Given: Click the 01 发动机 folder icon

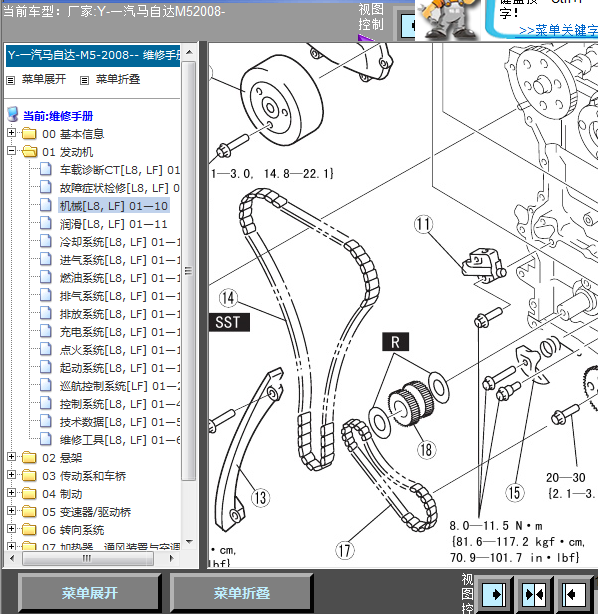Looking at the screenshot, I should (x=30, y=152).
